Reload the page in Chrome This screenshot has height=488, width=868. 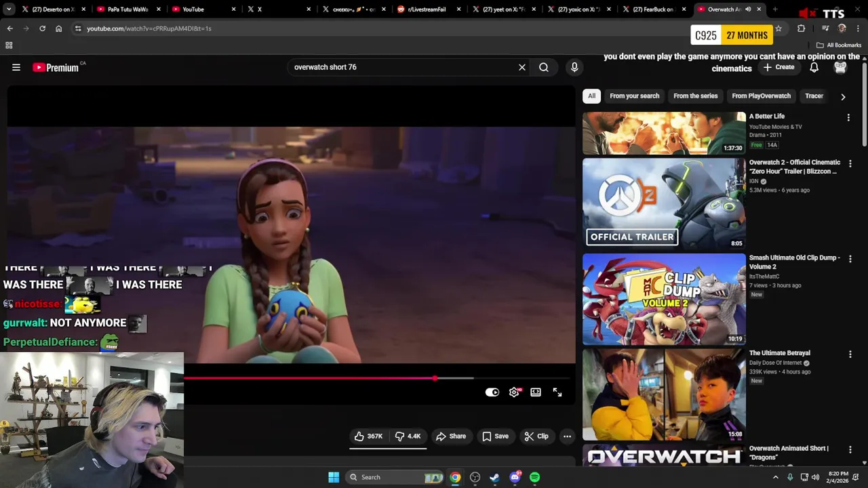pyautogui.click(x=42, y=28)
